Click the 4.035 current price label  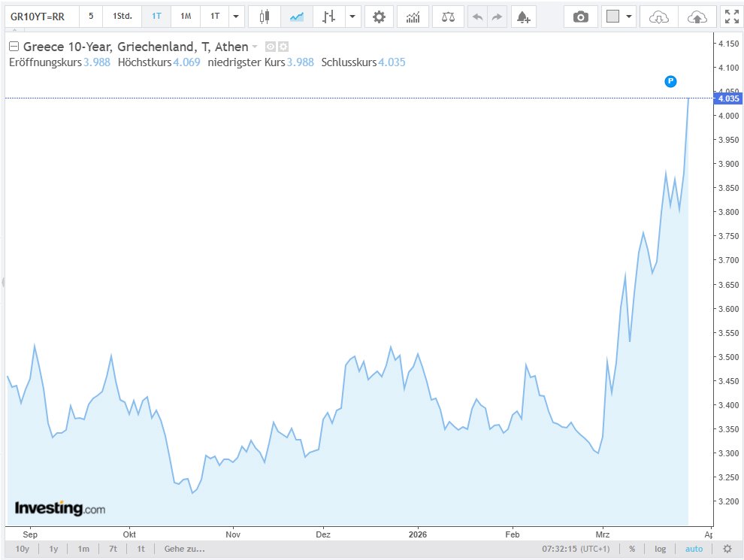(728, 98)
